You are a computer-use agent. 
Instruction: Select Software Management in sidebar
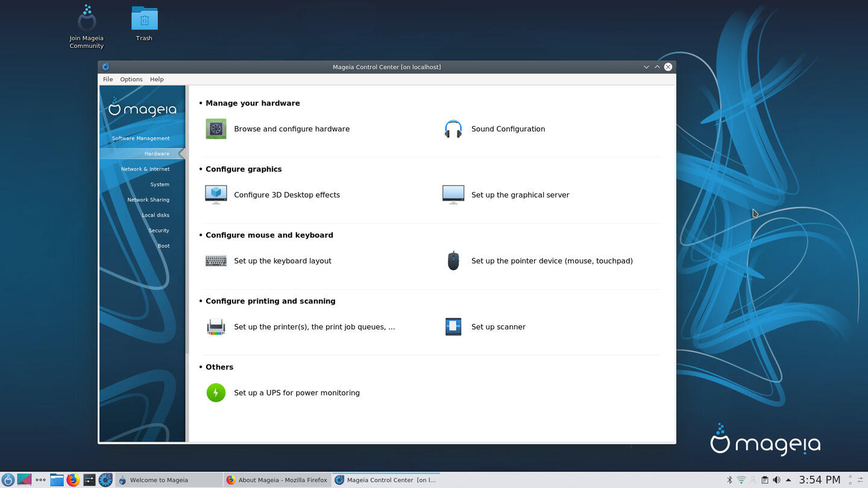140,138
